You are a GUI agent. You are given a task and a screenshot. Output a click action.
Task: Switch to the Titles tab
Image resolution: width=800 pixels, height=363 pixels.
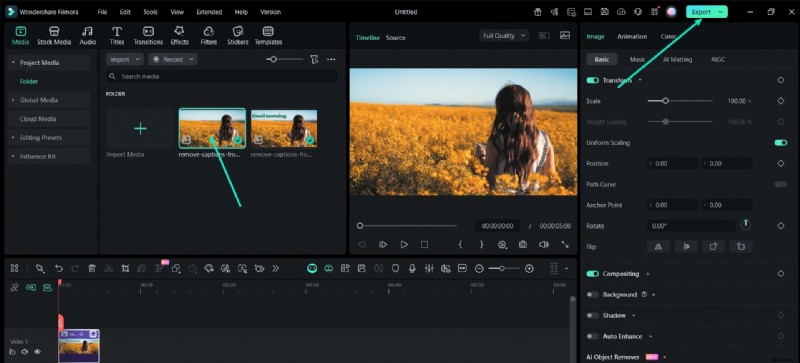pyautogui.click(x=117, y=36)
